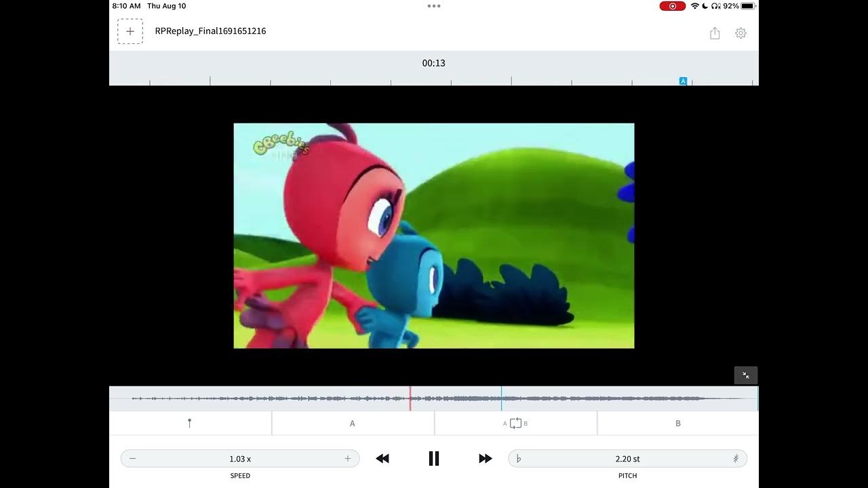This screenshot has width=868, height=488.
Task: Increase speed with the plus button
Action: pyautogui.click(x=348, y=459)
